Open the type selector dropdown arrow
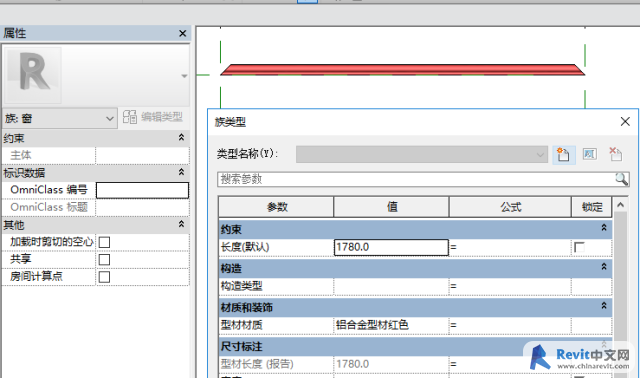Screen dimensions: 640x378 pyautogui.click(x=184, y=76)
